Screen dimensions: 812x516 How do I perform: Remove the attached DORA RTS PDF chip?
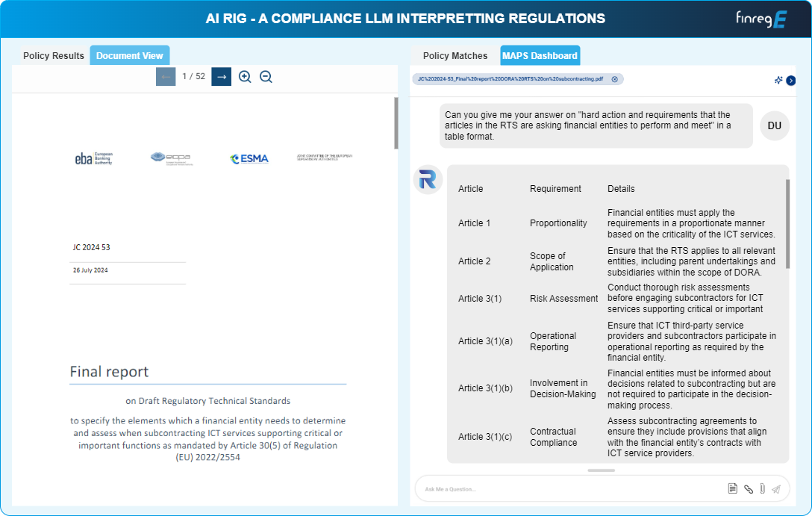pos(615,79)
